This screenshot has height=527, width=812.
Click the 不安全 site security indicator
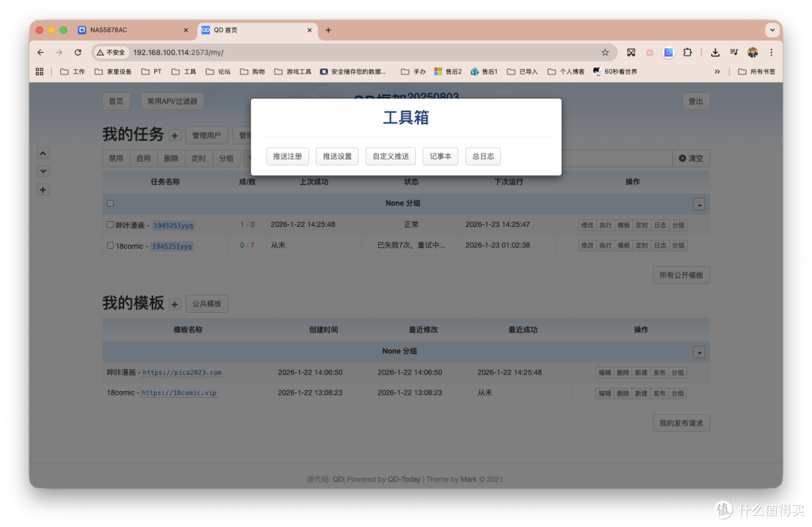111,53
